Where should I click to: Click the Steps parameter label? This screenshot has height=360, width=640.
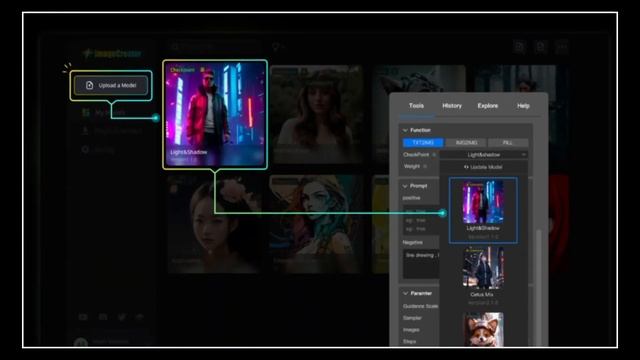tap(409, 341)
